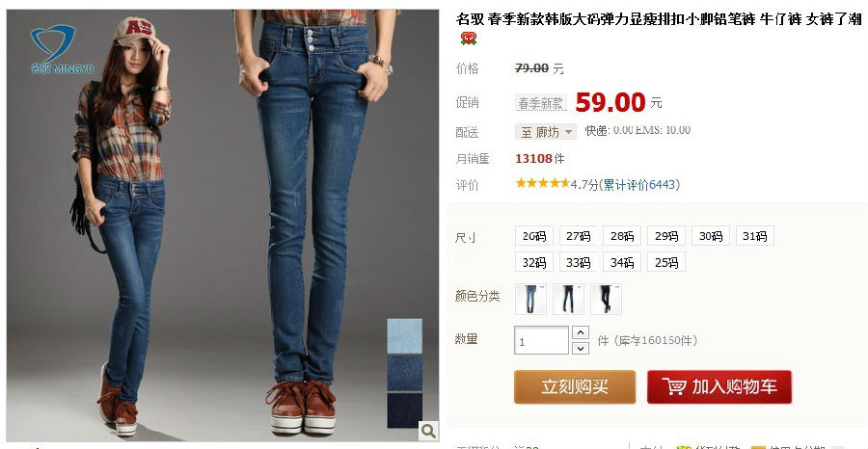This screenshot has width=868, height=449.
Task: Click the 立刻购买 buy now button
Action: pos(575,387)
